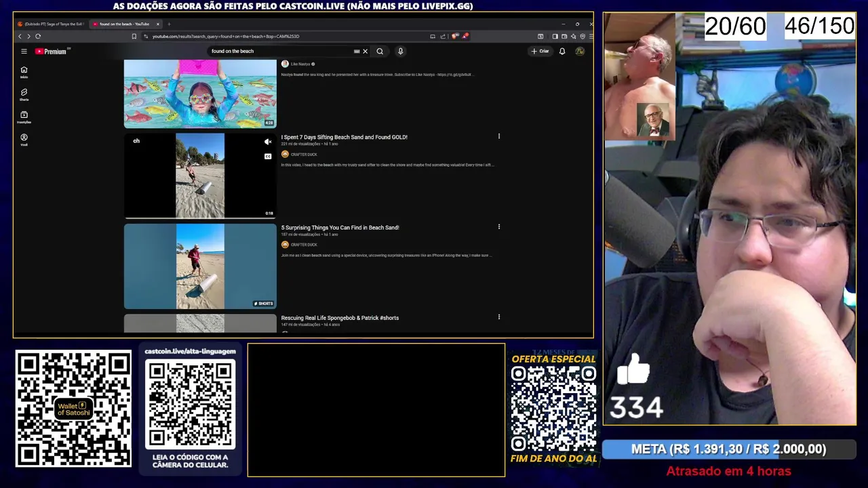The image size is (868, 488).
Task: Click the META R$ 1.391,30 progress bar
Action: point(729,449)
